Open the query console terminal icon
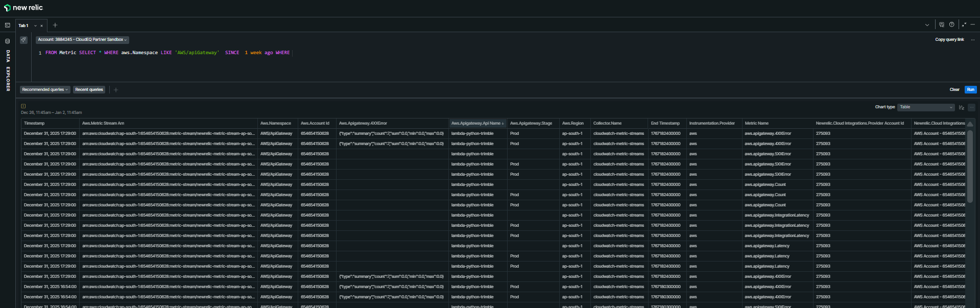980x308 pixels. click(x=8, y=25)
